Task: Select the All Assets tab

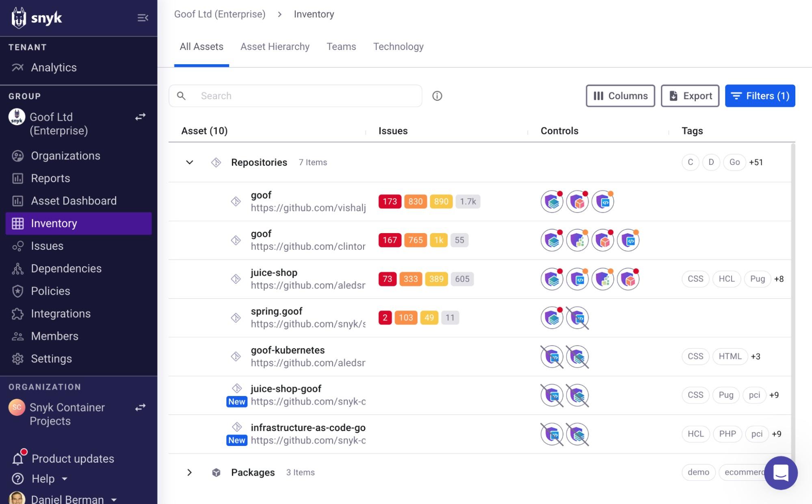Action: tap(201, 47)
